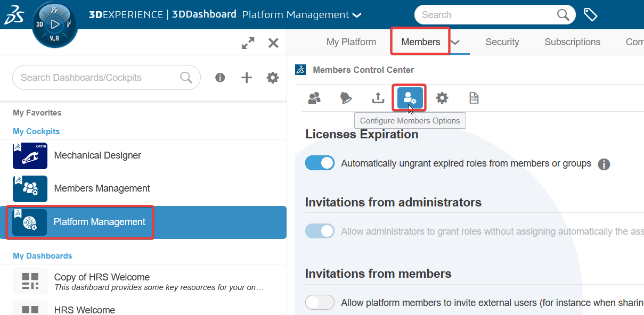Enable allow platform members to invite external users
Viewport: 644px width, 315px height.
click(320, 302)
